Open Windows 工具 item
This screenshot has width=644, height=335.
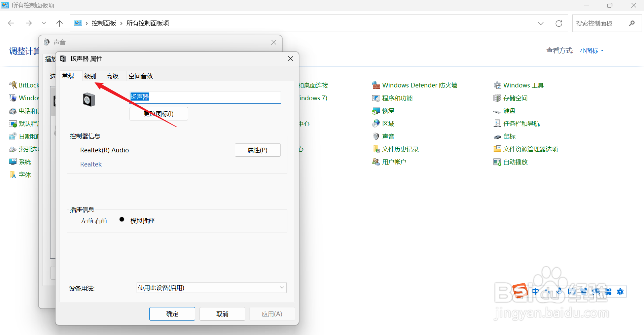click(518, 85)
